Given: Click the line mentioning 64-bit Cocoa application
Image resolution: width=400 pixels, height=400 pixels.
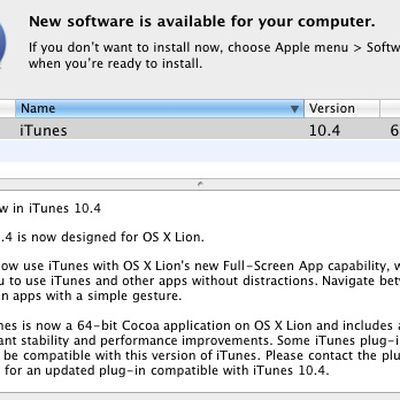Looking at the screenshot, I should (200, 326).
